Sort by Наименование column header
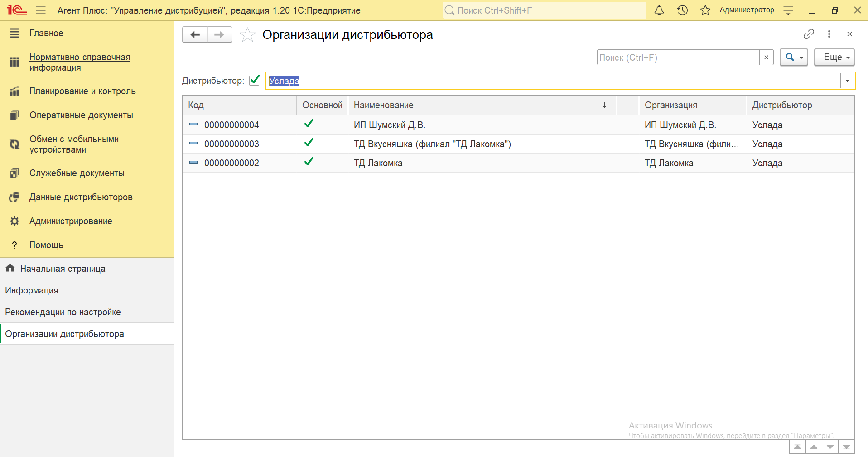This screenshot has height=457, width=868. coord(482,105)
